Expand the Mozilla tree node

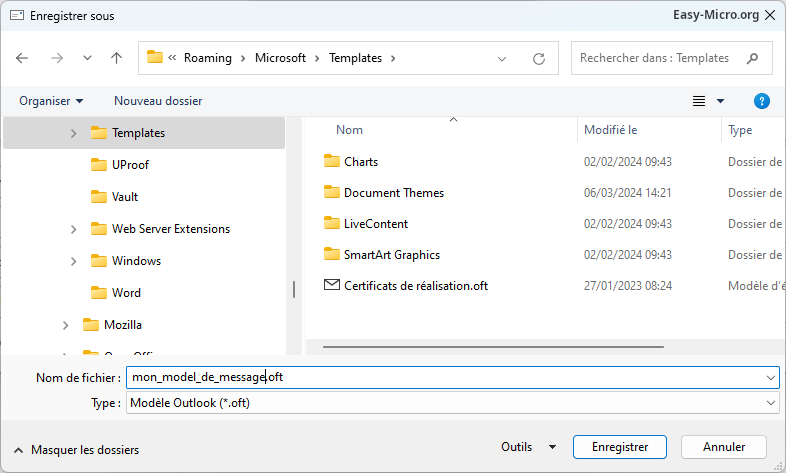(66, 326)
